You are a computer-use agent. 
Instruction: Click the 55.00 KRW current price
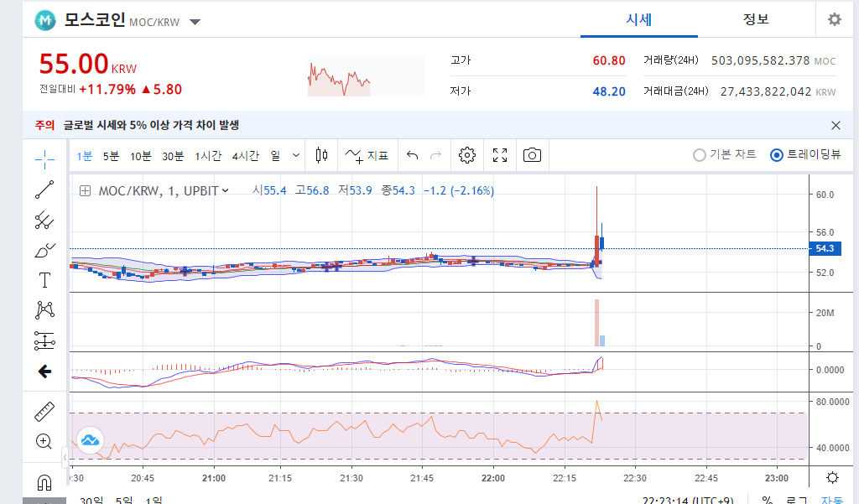pyautogui.click(x=87, y=64)
